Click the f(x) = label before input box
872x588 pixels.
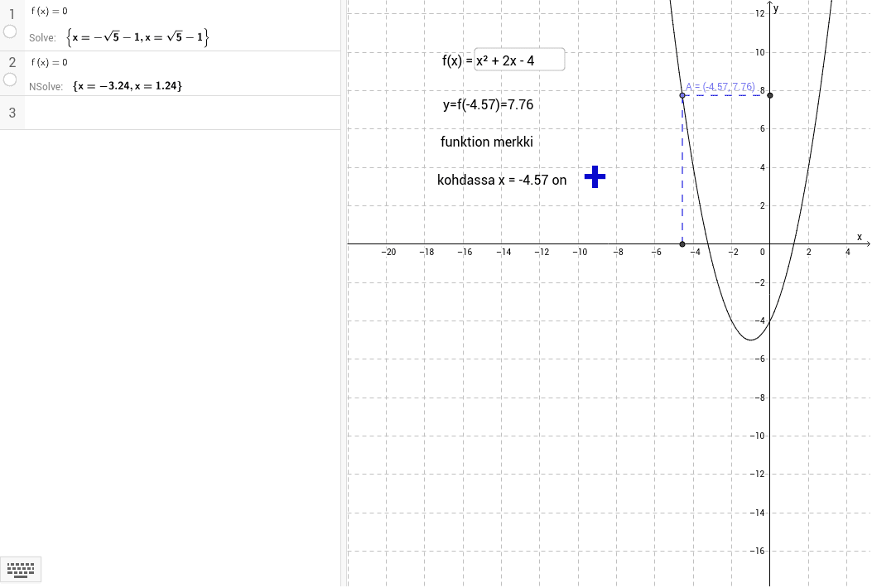pyautogui.click(x=457, y=60)
